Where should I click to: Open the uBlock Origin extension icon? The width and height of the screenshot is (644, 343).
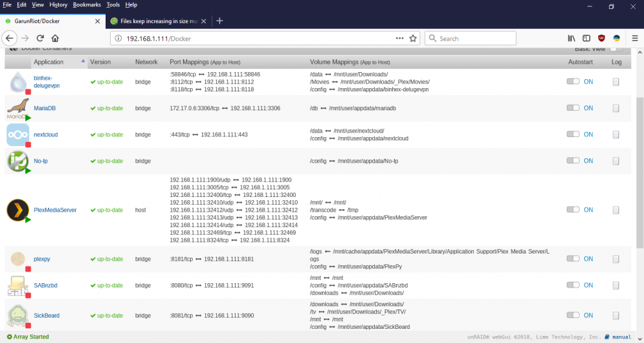[601, 38]
